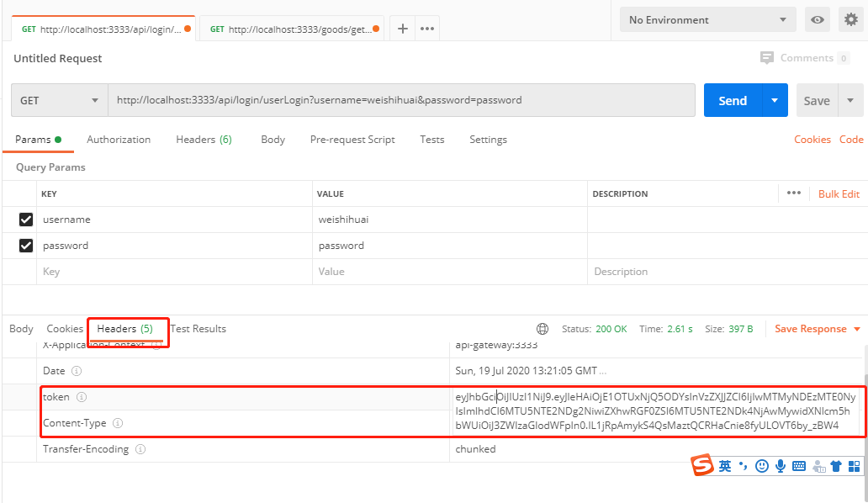Screen dimensions: 868x503
Task: Open the No Environment dropdown
Action: coord(707,19)
